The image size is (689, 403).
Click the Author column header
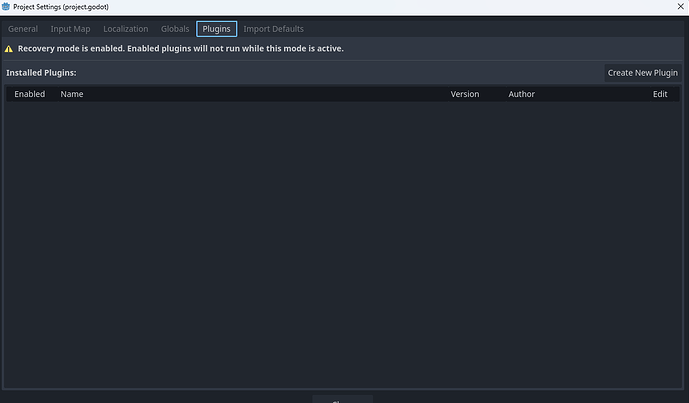pyautogui.click(x=521, y=94)
